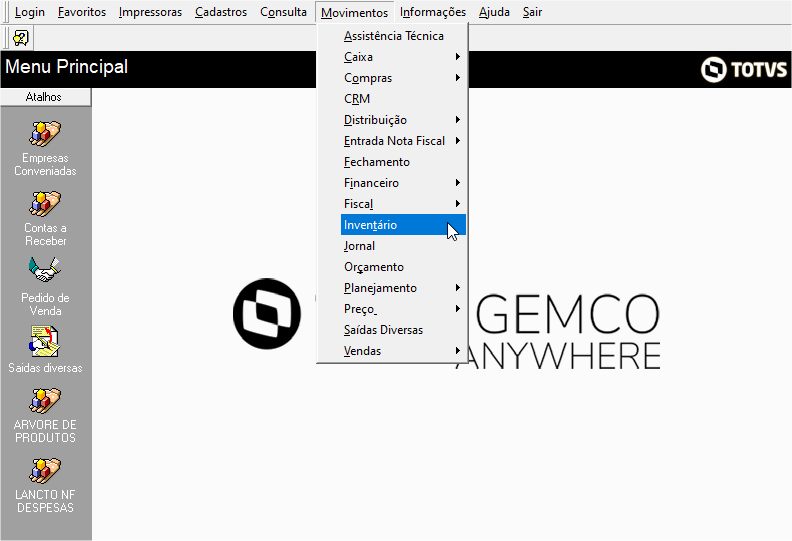Open the Cadastros menu

click(x=221, y=12)
